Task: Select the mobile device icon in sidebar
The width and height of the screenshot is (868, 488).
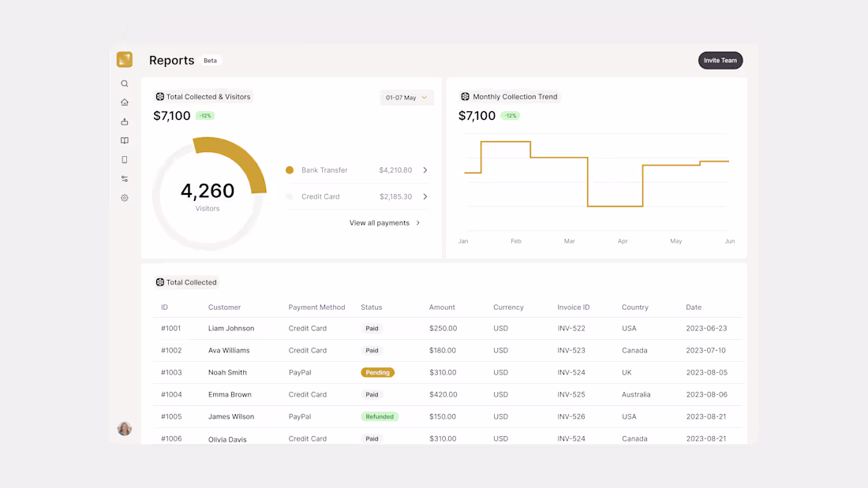Action: (x=124, y=159)
